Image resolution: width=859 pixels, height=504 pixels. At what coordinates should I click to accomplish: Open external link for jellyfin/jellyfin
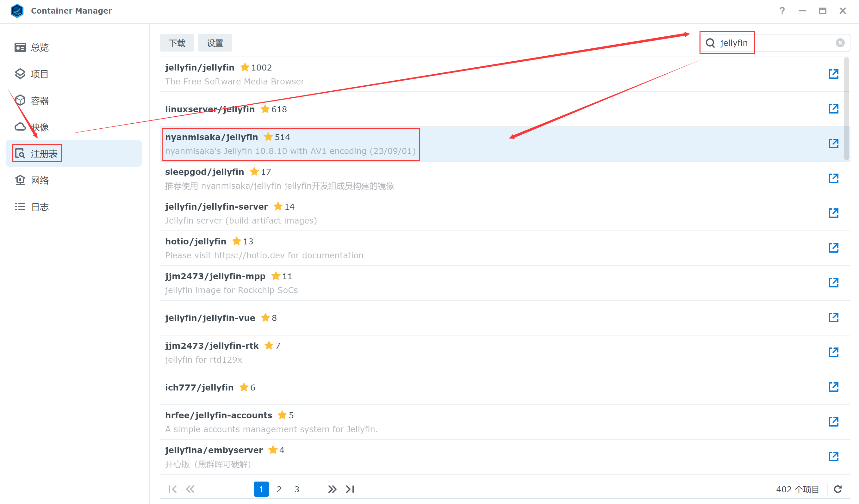[833, 74]
